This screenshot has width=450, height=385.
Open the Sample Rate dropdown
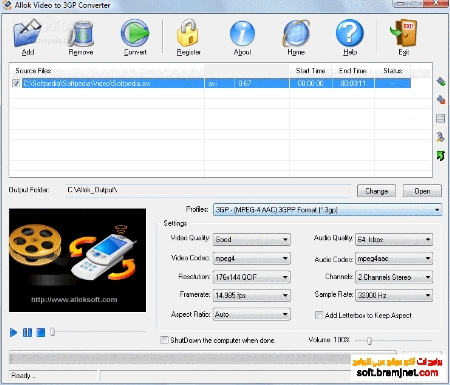394,295
